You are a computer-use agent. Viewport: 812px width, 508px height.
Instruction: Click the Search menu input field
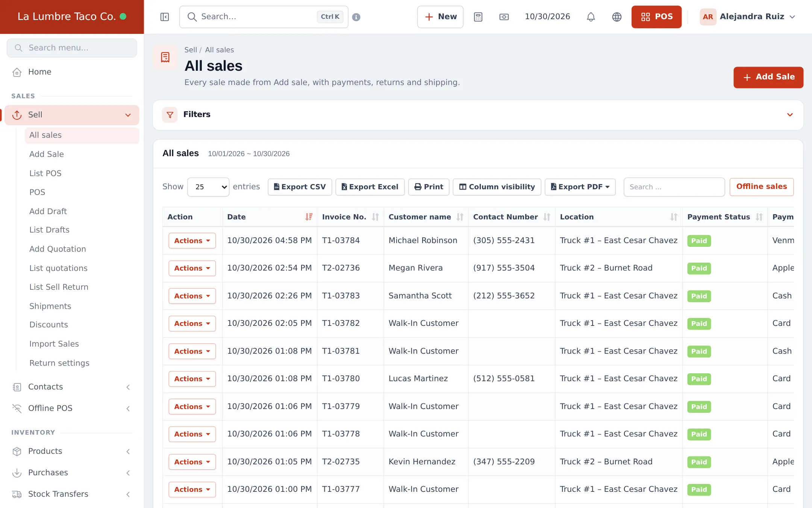tap(72, 48)
